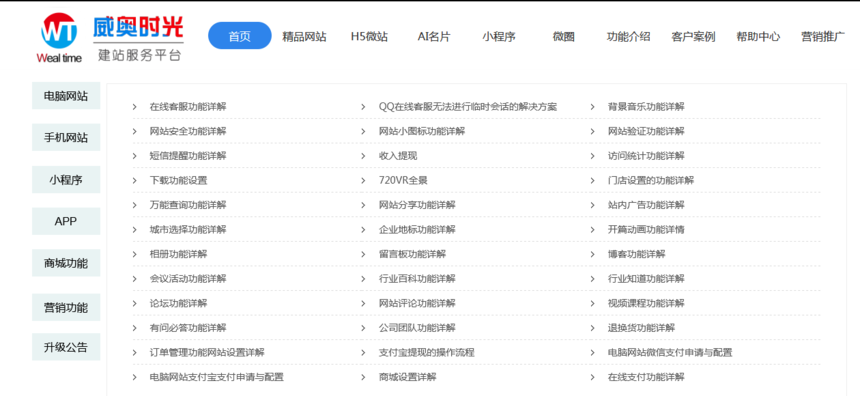Open the 商城功能 sidebar category
The height and width of the screenshot is (396, 860).
66,263
